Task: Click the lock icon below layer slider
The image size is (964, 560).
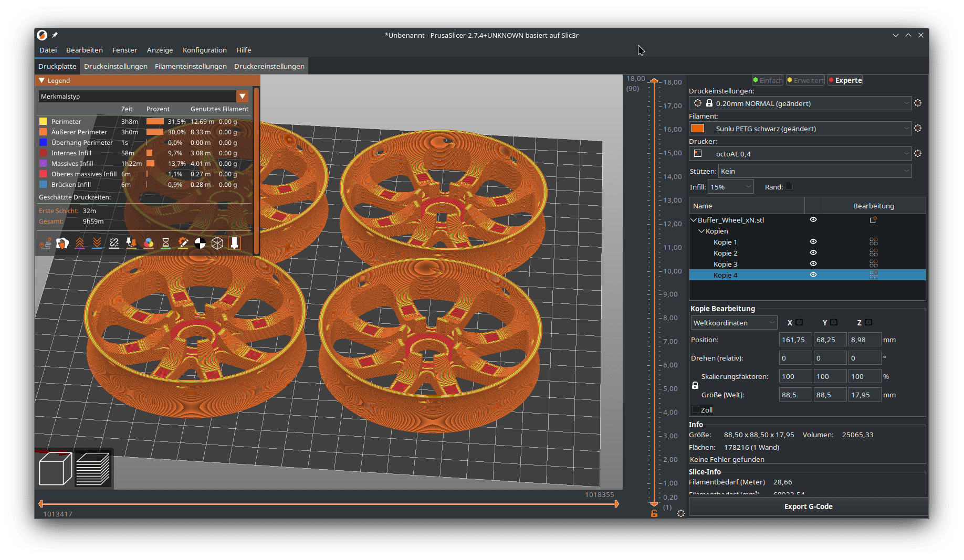Action: click(x=654, y=513)
